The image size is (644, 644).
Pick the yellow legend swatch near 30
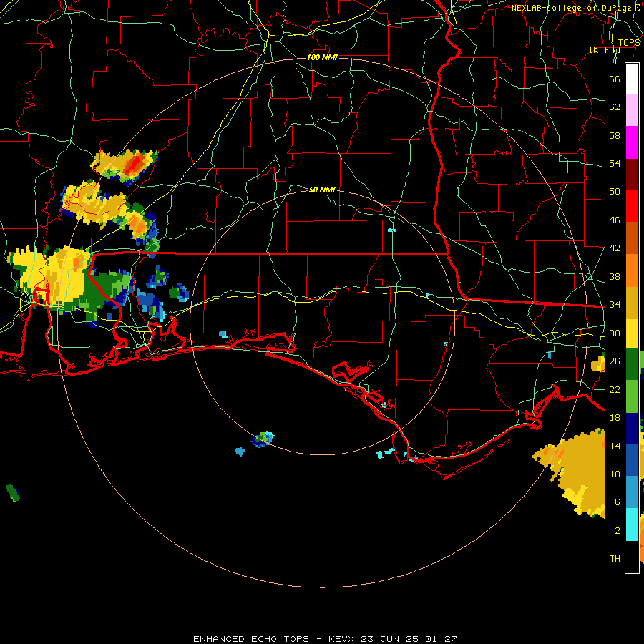click(x=632, y=333)
